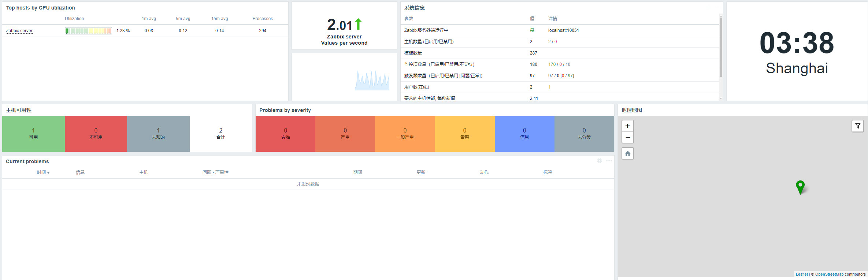
Task: Click the 170 / 0 / 10 items detail
Action: tap(559, 64)
